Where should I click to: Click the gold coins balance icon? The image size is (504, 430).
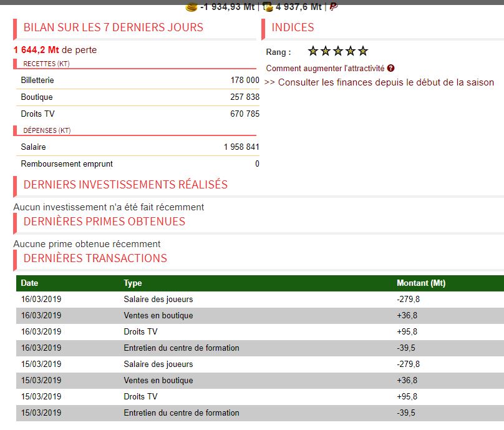(191, 7)
